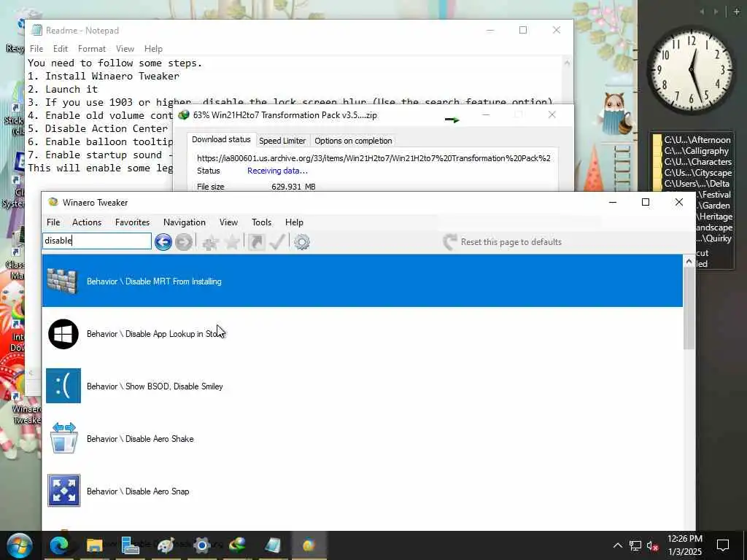Click the Reset this page icon
Viewport: 747px width, 560px height.
[449, 242]
